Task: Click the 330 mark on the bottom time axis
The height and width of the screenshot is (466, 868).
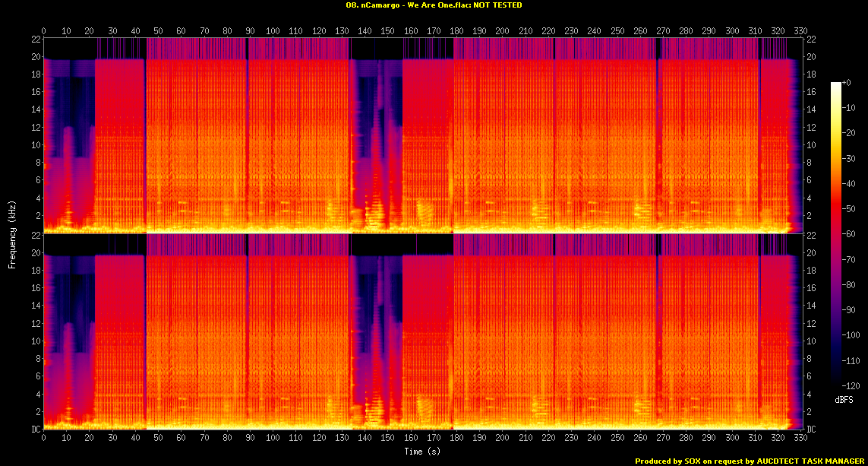Action: [x=800, y=439]
